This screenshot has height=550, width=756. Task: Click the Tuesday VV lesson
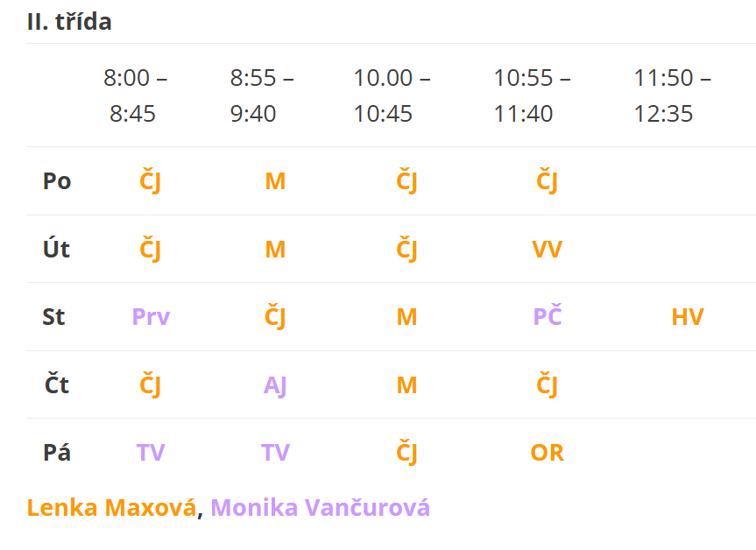click(547, 250)
